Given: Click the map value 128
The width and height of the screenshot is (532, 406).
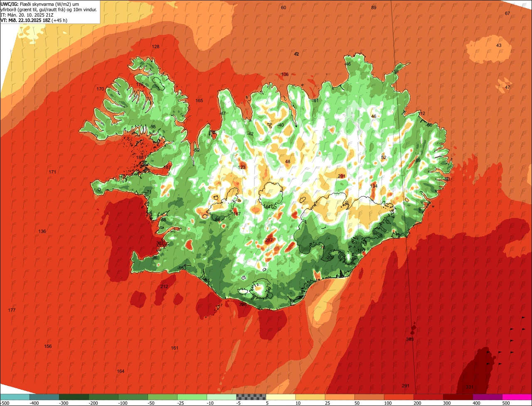Looking at the screenshot, I should [155, 46].
